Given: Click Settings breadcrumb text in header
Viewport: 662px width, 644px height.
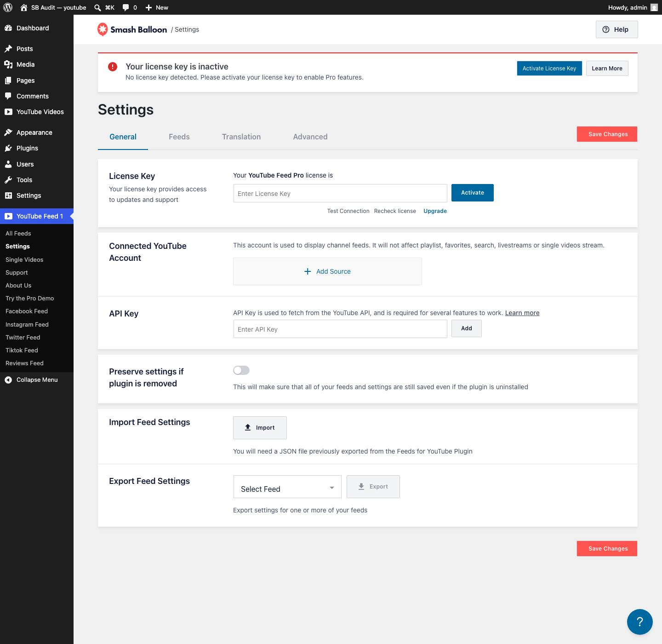Looking at the screenshot, I should [x=187, y=29].
